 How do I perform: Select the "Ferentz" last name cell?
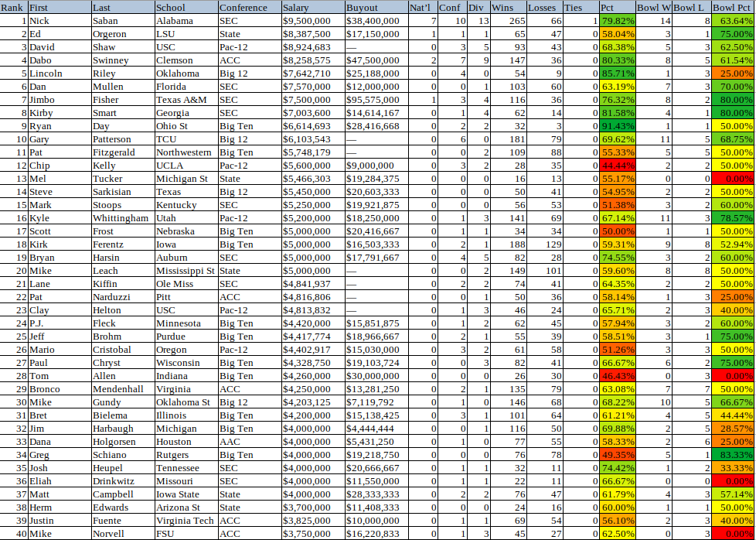tap(123, 244)
